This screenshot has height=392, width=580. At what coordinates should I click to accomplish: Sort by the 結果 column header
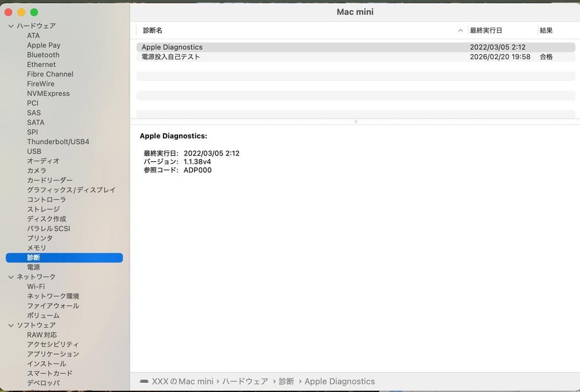click(546, 30)
